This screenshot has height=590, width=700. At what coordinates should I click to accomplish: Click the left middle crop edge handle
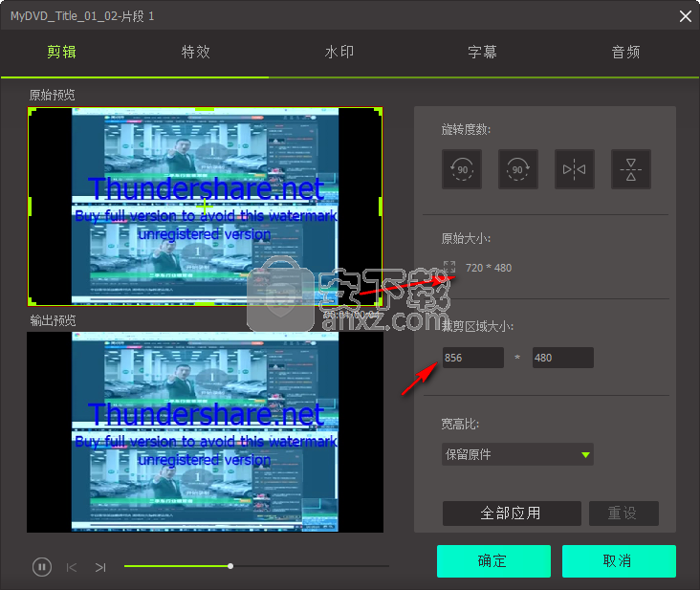[x=30, y=207]
